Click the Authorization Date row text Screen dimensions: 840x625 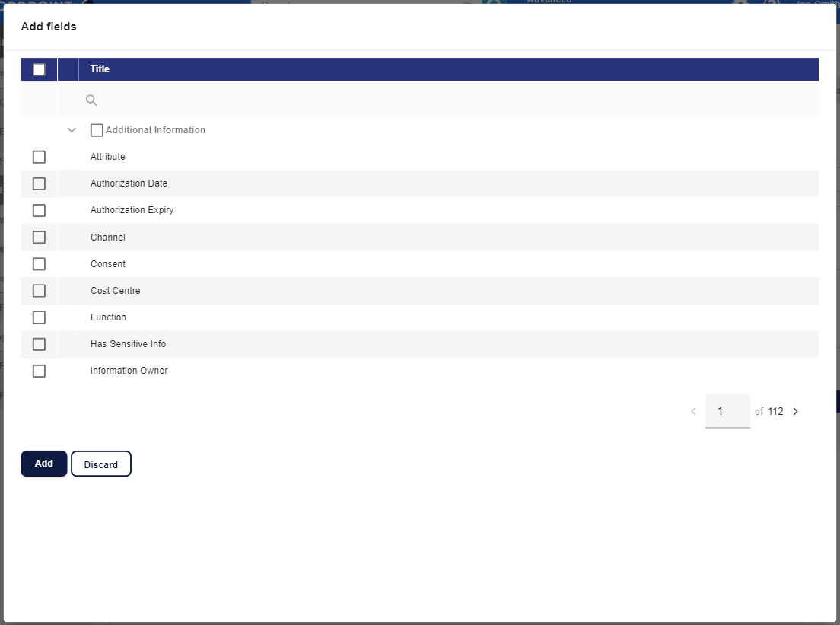coord(129,183)
